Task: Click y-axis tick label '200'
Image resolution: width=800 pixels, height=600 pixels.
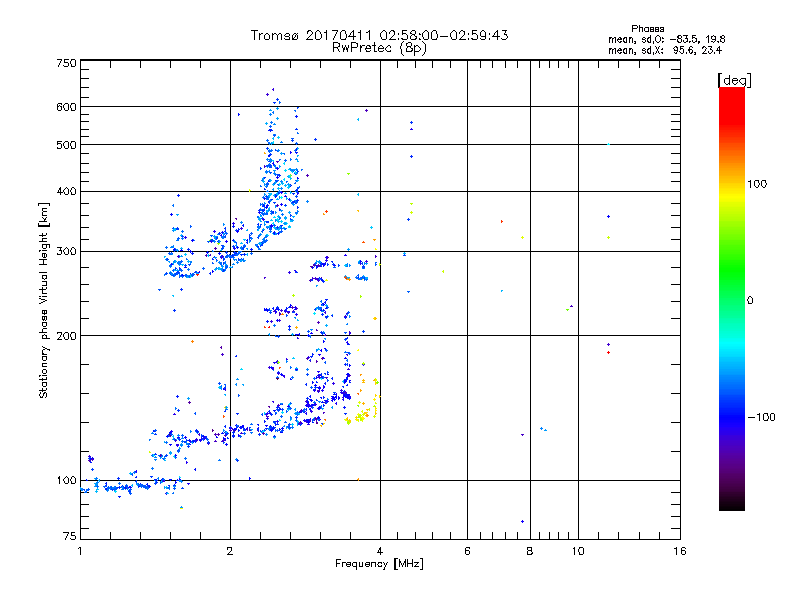Action: (x=67, y=336)
